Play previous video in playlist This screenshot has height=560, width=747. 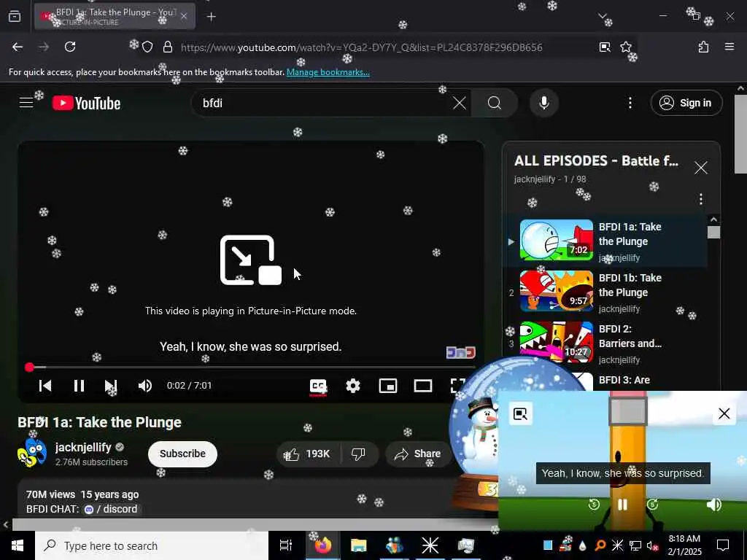coord(45,386)
